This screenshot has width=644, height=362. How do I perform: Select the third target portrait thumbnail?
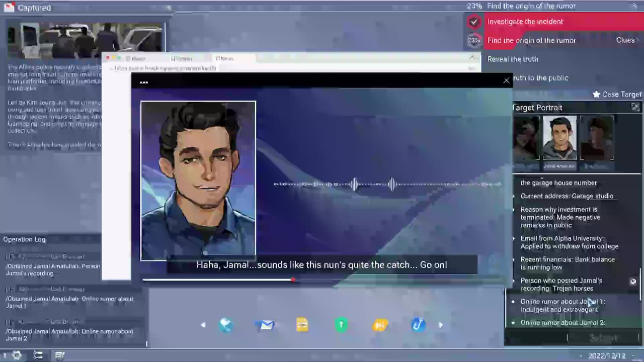[x=597, y=138]
